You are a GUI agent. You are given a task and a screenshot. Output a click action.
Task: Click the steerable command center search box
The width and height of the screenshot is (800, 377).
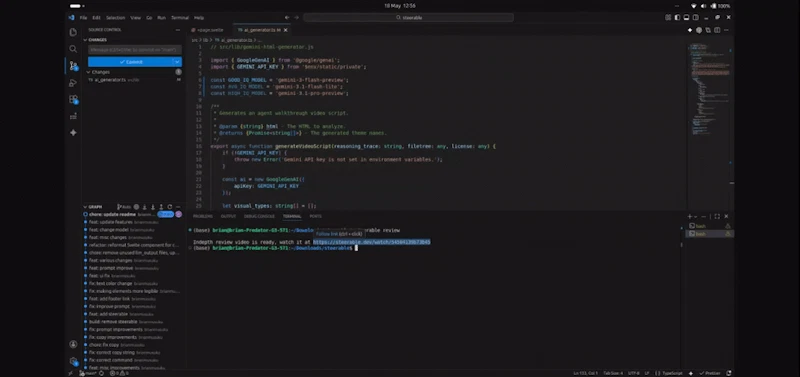pos(408,17)
